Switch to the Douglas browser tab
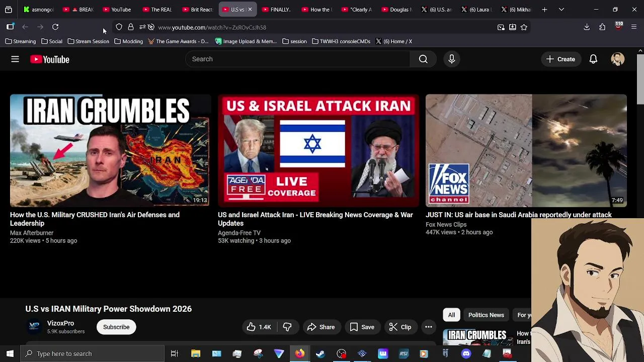The height and width of the screenshot is (362, 644). click(396, 10)
